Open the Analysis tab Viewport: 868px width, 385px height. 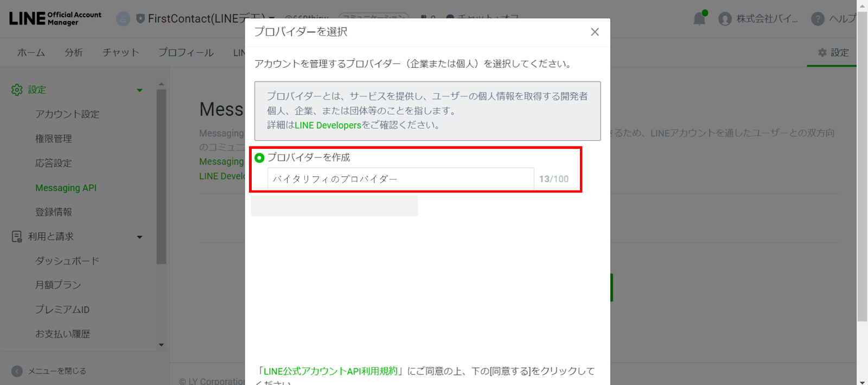pyautogui.click(x=74, y=53)
